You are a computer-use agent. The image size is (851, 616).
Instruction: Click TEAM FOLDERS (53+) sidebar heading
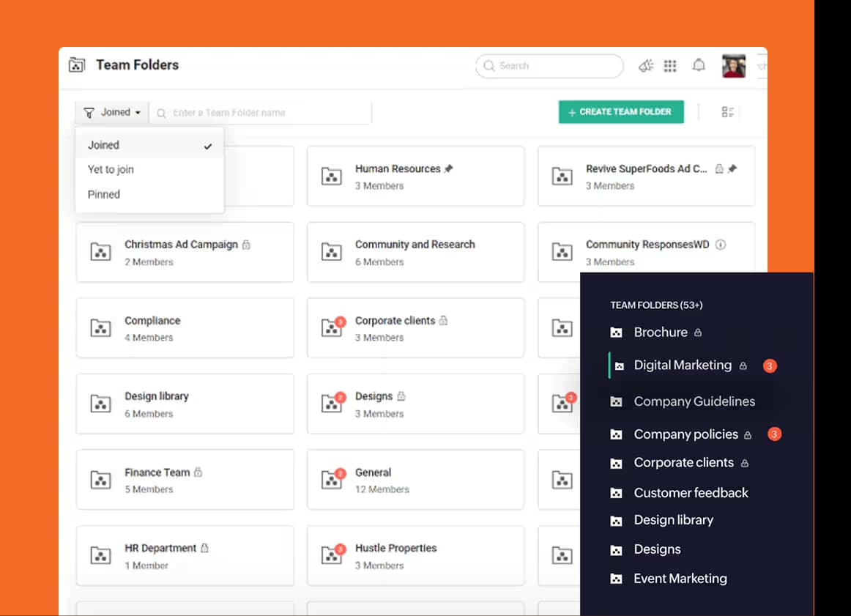(656, 305)
